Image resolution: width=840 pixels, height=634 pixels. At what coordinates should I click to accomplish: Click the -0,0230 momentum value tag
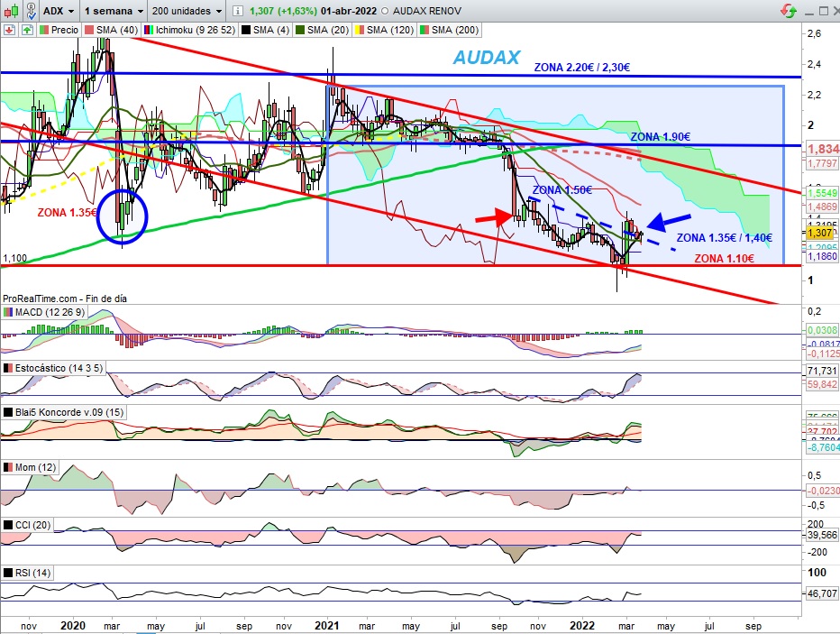pos(822,491)
